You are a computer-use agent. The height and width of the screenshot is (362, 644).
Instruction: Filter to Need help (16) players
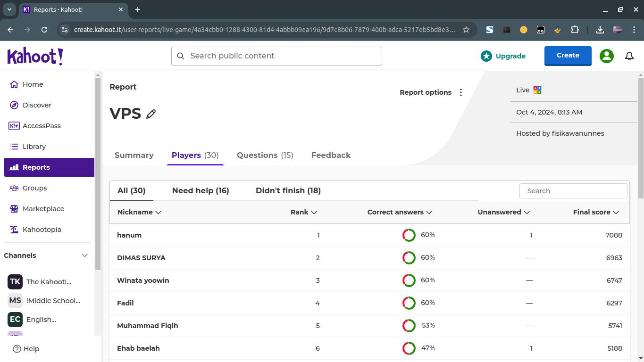tap(201, 191)
